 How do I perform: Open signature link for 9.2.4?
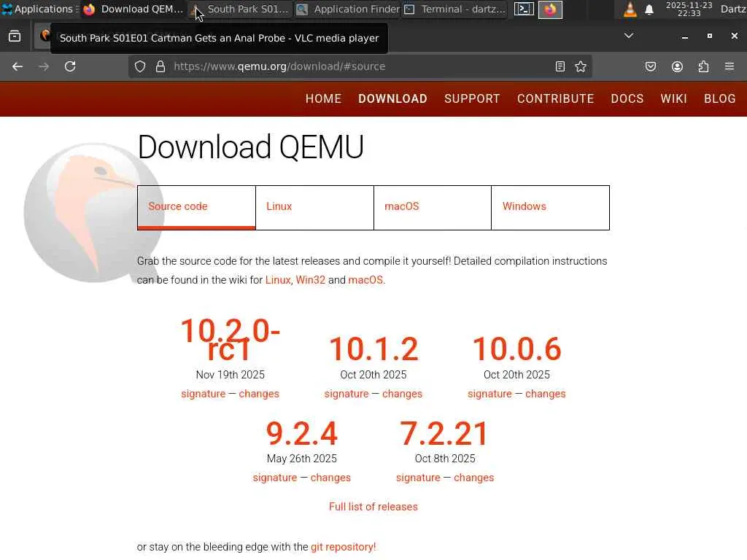tap(275, 478)
